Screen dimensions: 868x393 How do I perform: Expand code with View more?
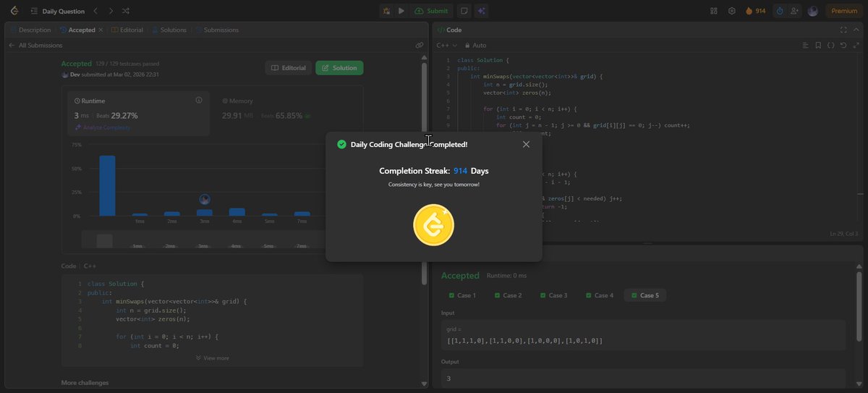click(212, 358)
